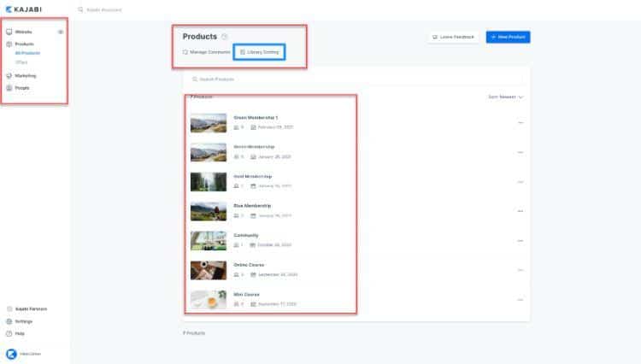Click the Green Membership 1 title
The height and width of the screenshot is (364, 641).
pos(256,118)
